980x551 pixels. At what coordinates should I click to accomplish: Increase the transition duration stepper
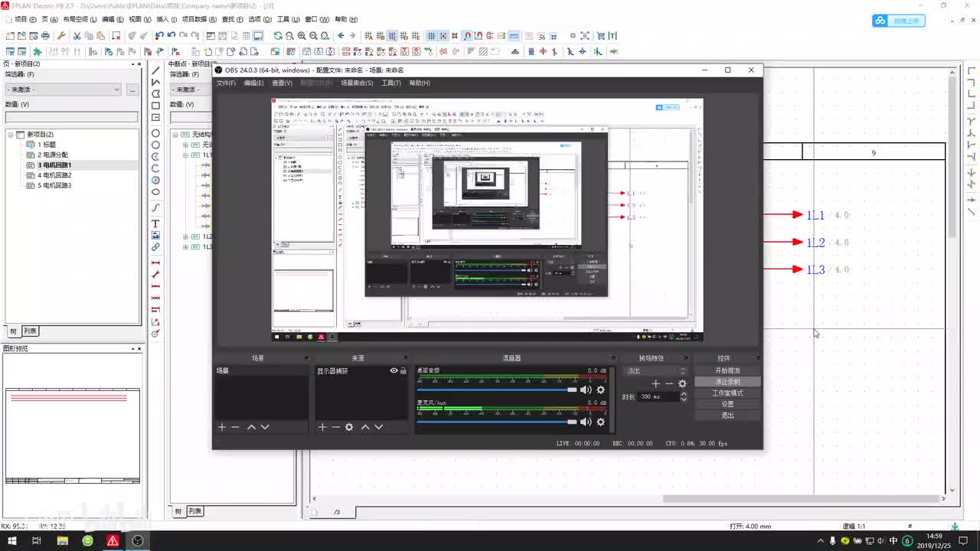[683, 394]
